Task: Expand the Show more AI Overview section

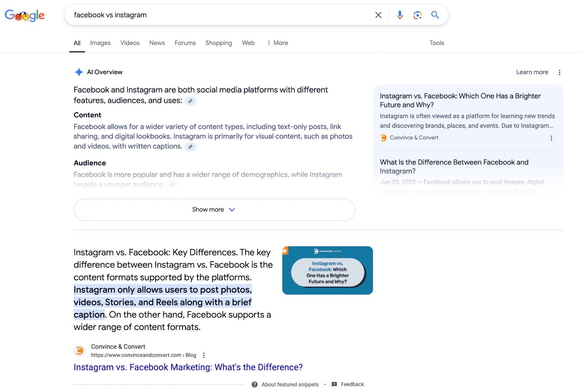Action: point(214,209)
